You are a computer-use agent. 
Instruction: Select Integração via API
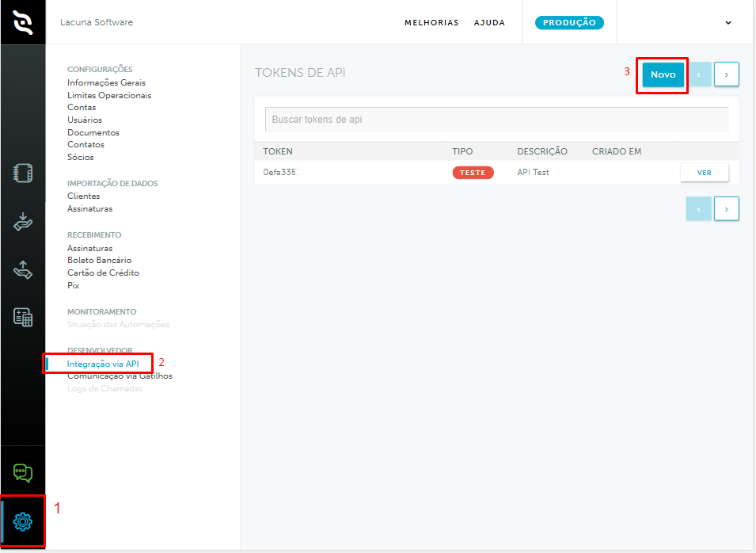(103, 364)
